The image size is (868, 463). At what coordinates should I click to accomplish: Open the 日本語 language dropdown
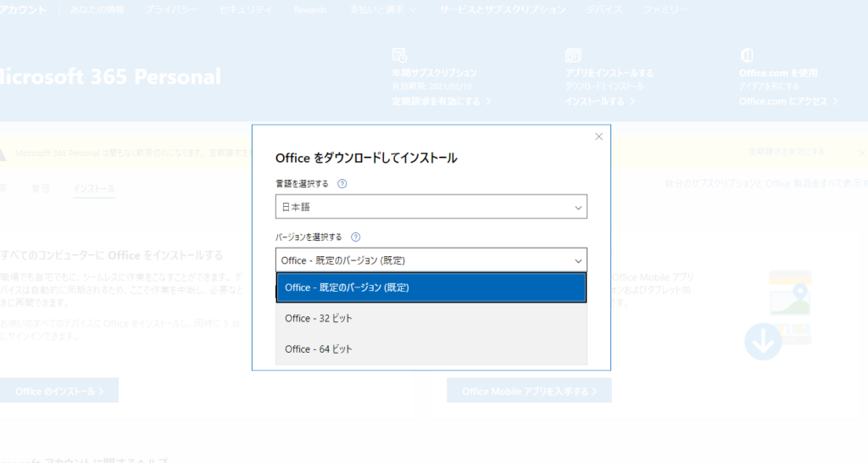[431, 207]
